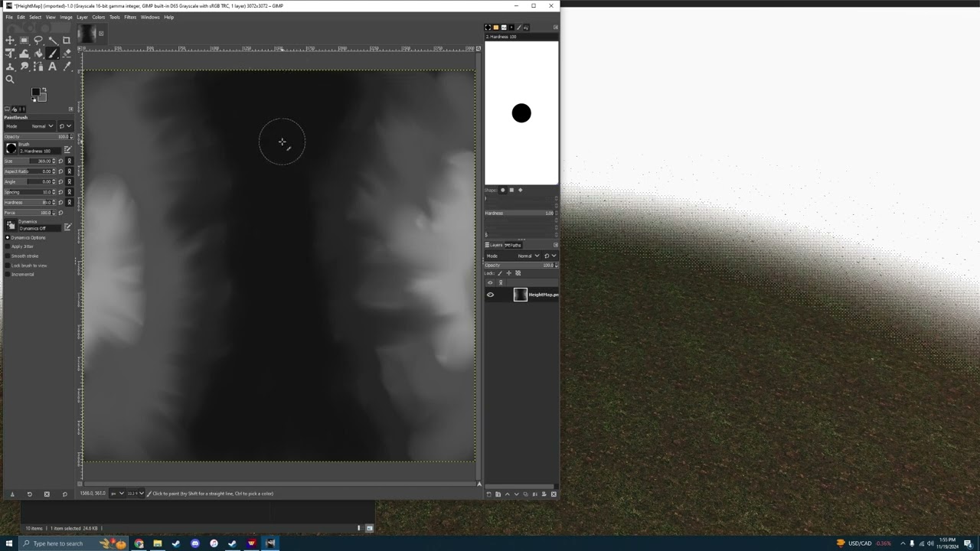Open the dynamics editor icon beside Dynamics Off
The width and height of the screenshot is (980, 551).
coord(67,227)
